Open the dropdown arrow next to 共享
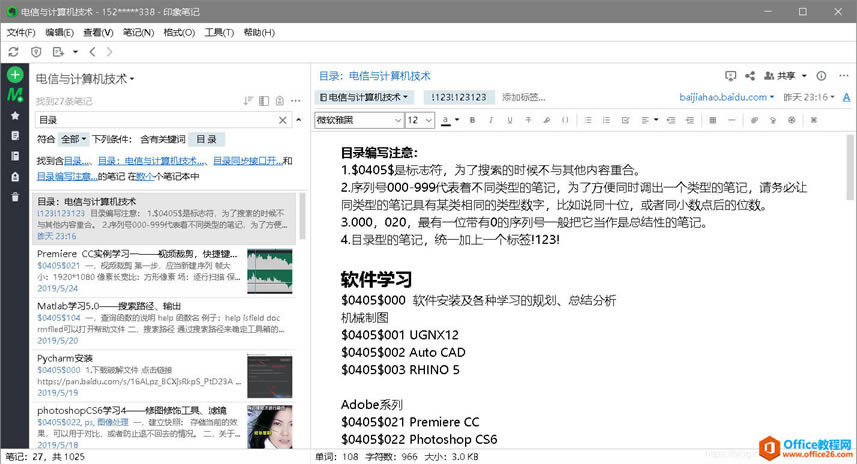The width and height of the screenshot is (857, 464). pos(804,76)
